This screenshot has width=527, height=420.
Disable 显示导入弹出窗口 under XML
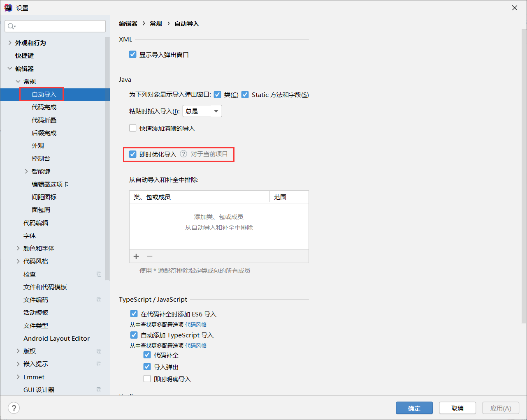click(x=132, y=54)
